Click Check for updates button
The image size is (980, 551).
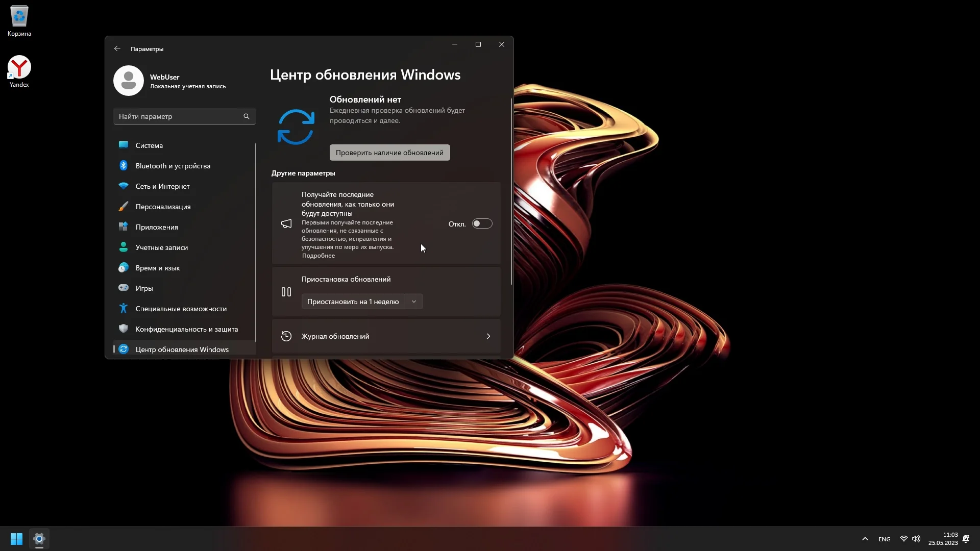pyautogui.click(x=389, y=153)
